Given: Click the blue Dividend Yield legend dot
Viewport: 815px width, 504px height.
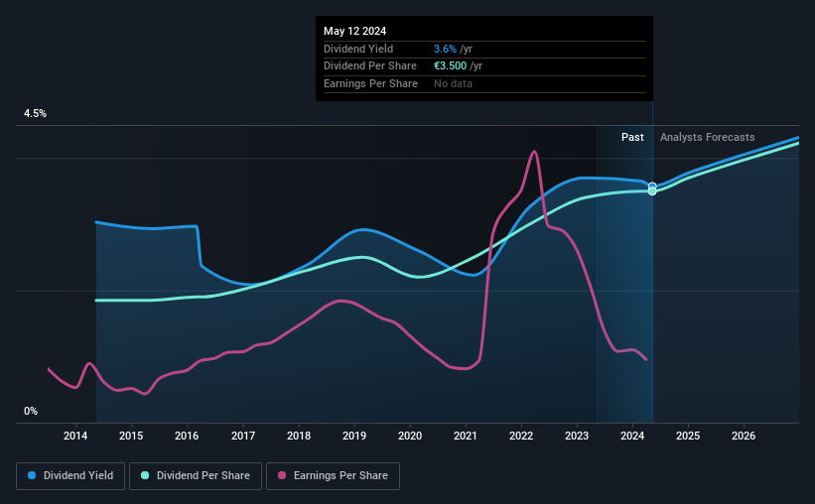Looking at the screenshot, I should click(x=32, y=475).
